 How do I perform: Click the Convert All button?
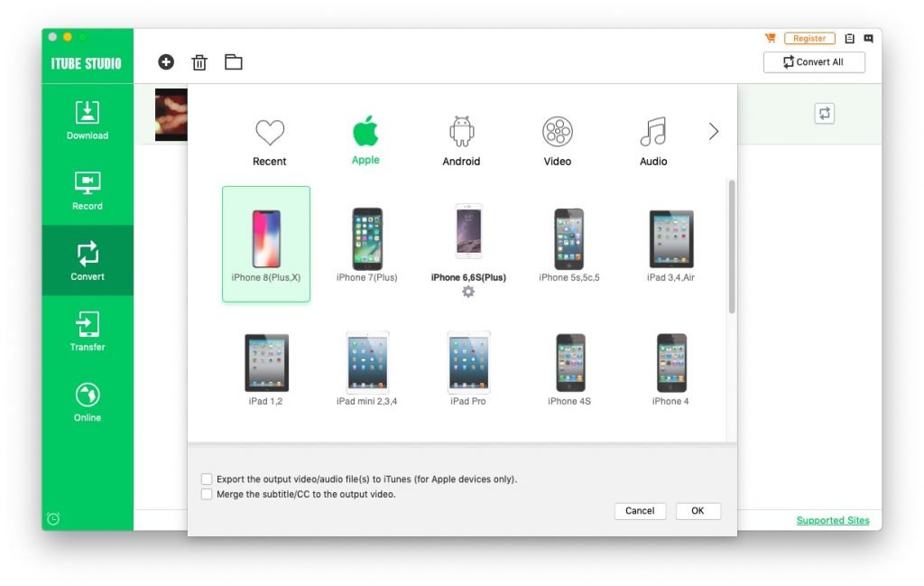coord(814,62)
